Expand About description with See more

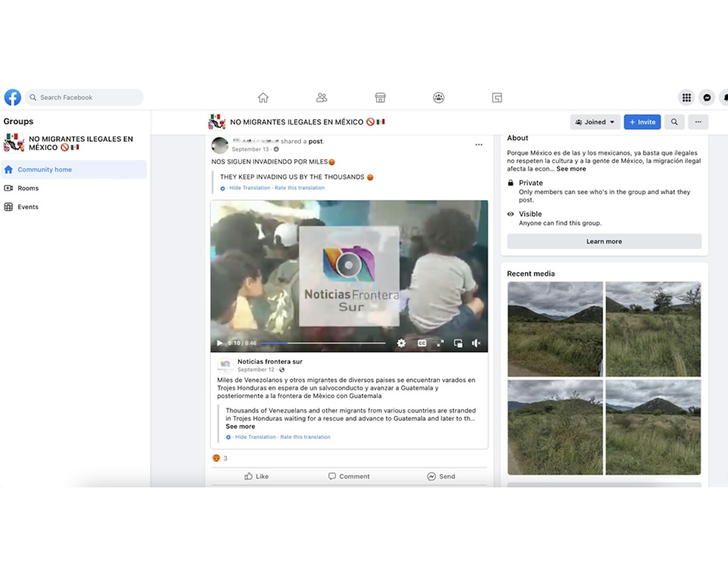571,169
